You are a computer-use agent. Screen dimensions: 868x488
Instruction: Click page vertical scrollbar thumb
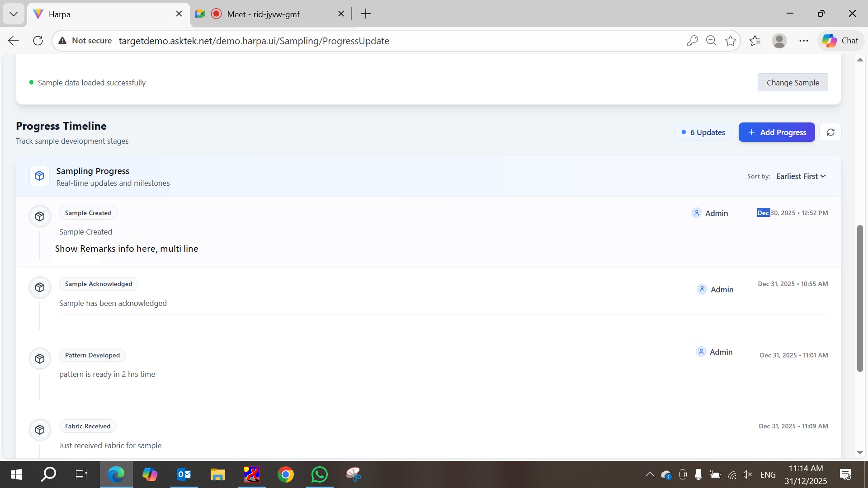click(860, 298)
